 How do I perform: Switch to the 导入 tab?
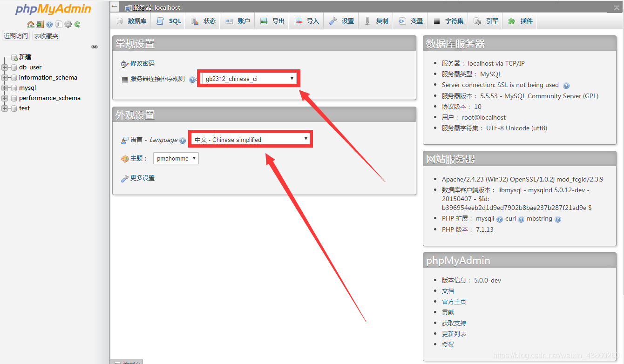pyautogui.click(x=306, y=21)
